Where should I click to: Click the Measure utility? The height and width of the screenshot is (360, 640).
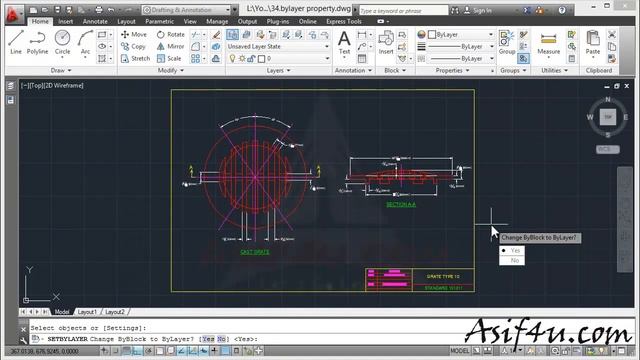[548, 43]
